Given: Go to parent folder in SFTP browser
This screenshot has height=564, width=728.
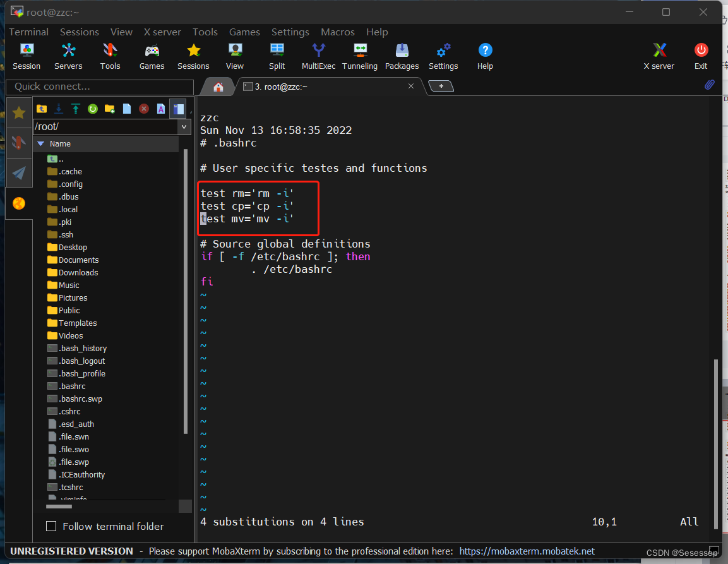Looking at the screenshot, I should (x=42, y=109).
